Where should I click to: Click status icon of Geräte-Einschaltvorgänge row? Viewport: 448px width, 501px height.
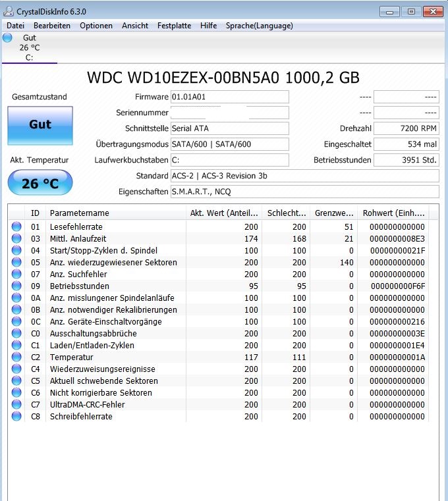coord(16,321)
